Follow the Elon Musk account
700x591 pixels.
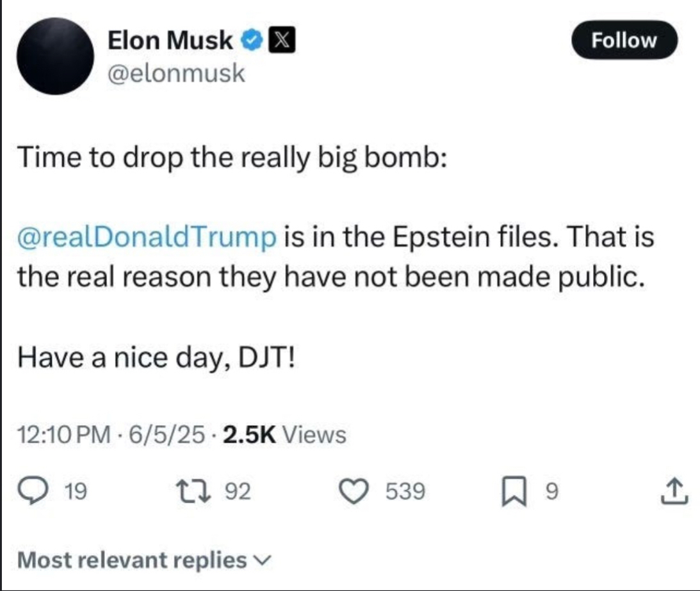(623, 40)
